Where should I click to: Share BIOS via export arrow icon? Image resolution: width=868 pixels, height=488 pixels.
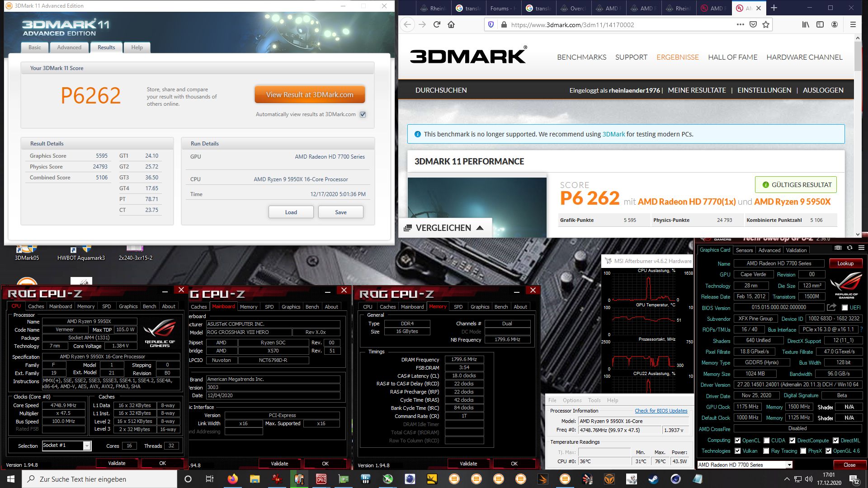[831, 307]
